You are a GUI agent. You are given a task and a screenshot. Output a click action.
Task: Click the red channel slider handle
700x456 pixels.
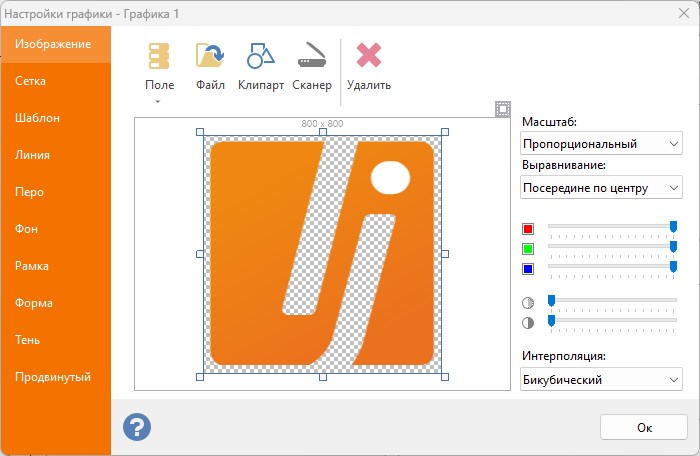673,226
